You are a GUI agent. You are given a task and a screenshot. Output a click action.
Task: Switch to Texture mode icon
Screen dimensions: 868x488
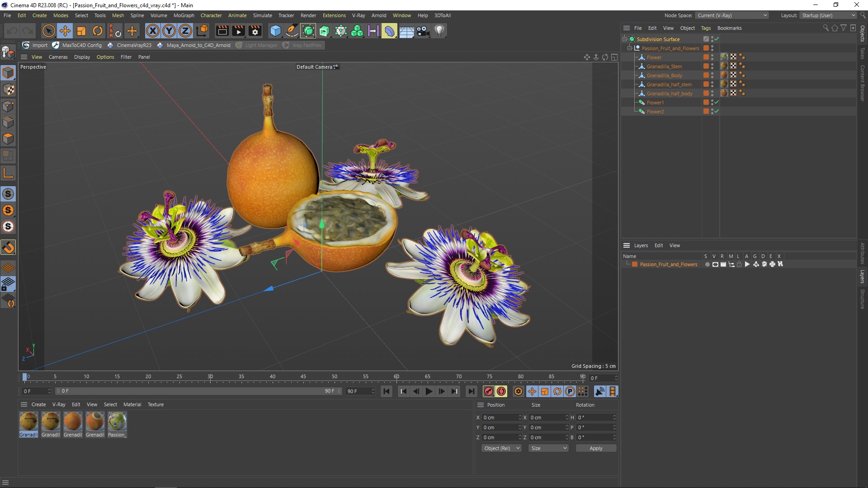[x=8, y=89]
